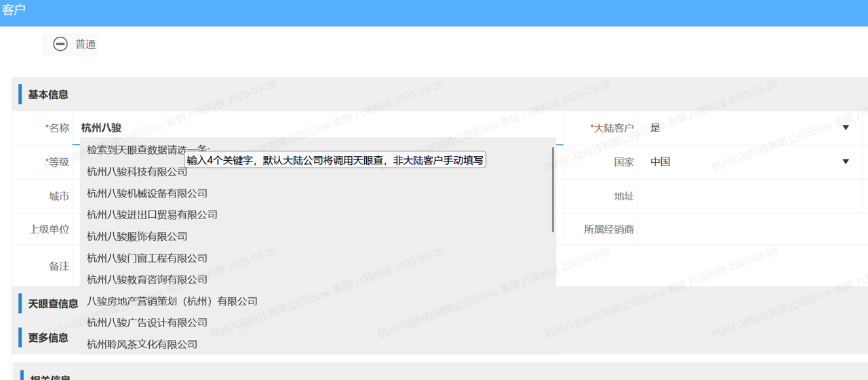Choose 杭州八骏门窗工程有限公司 from the list

coord(147,258)
